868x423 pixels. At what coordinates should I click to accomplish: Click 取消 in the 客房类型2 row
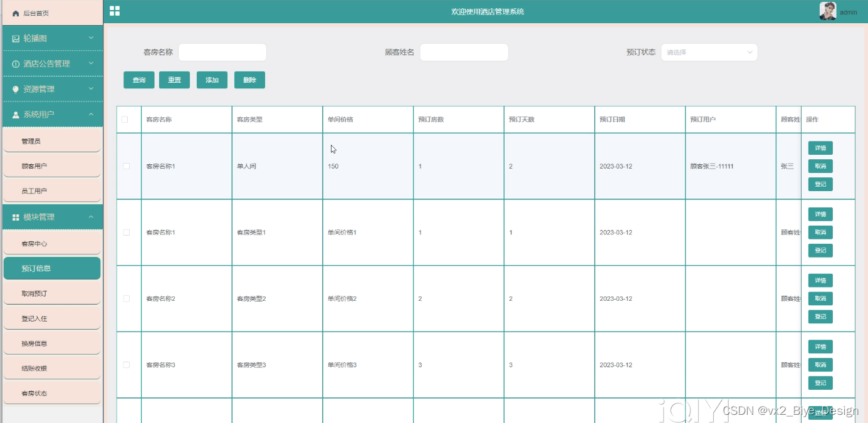(820, 298)
